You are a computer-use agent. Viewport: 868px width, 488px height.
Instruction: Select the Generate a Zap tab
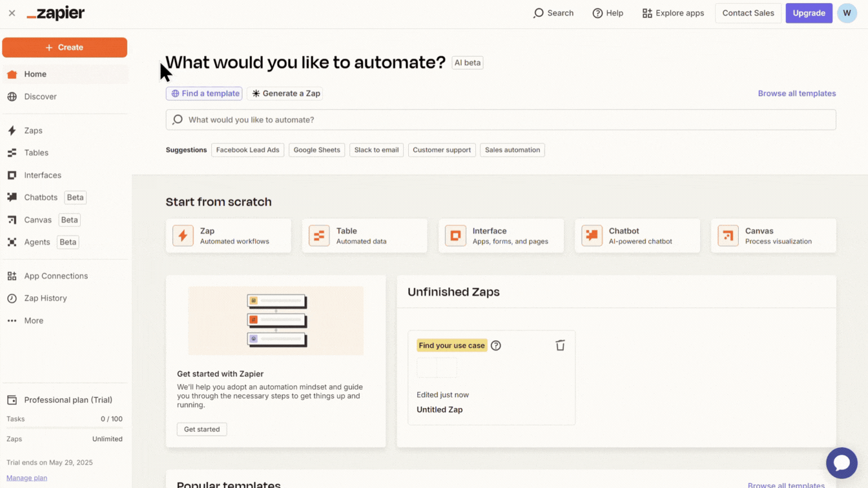[286, 94]
